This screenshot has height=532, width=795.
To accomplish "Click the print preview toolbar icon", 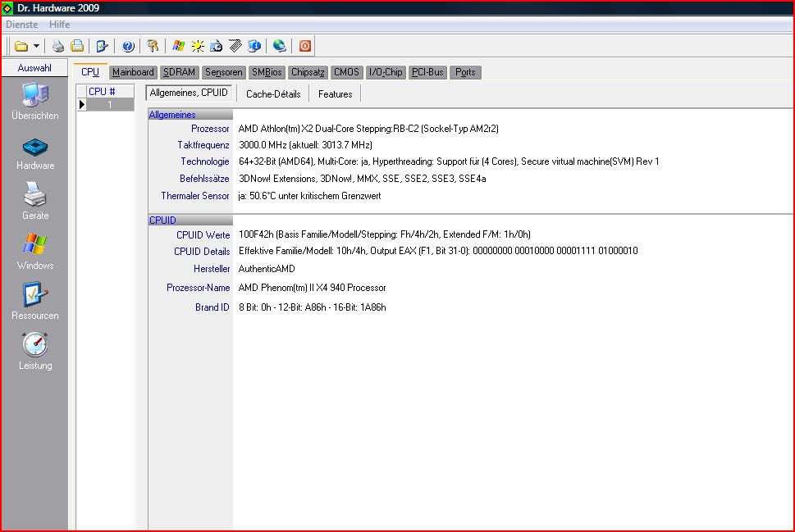I will [x=77, y=46].
